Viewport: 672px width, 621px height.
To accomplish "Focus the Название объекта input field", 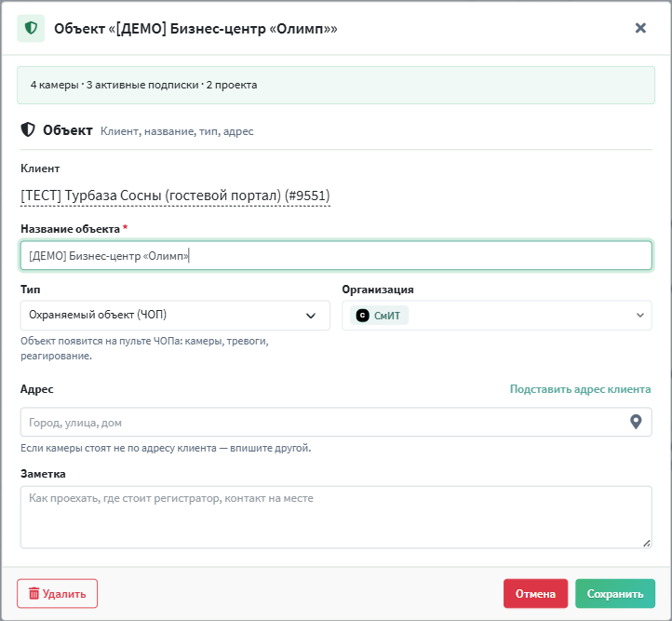I will pyautogui.click(x=336, y=256).
